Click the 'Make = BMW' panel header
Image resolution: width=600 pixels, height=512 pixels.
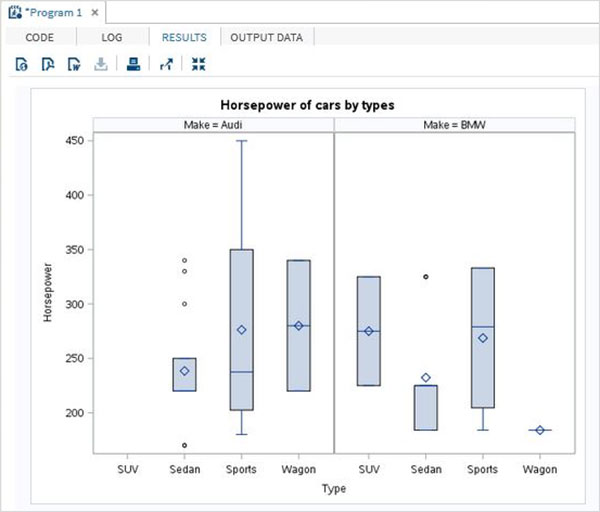tap(455, 125)
